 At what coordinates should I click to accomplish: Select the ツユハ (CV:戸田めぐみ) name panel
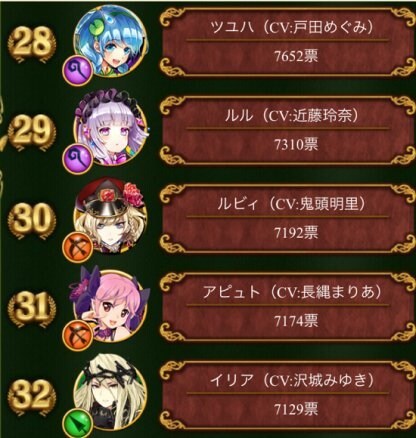[287, 43]
